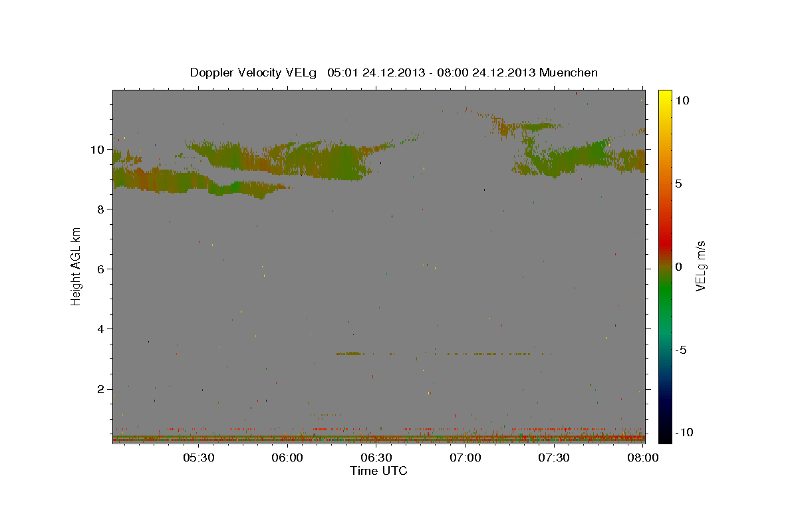
Task: Click the 08:00 time tick label
Action: (643, 458)
